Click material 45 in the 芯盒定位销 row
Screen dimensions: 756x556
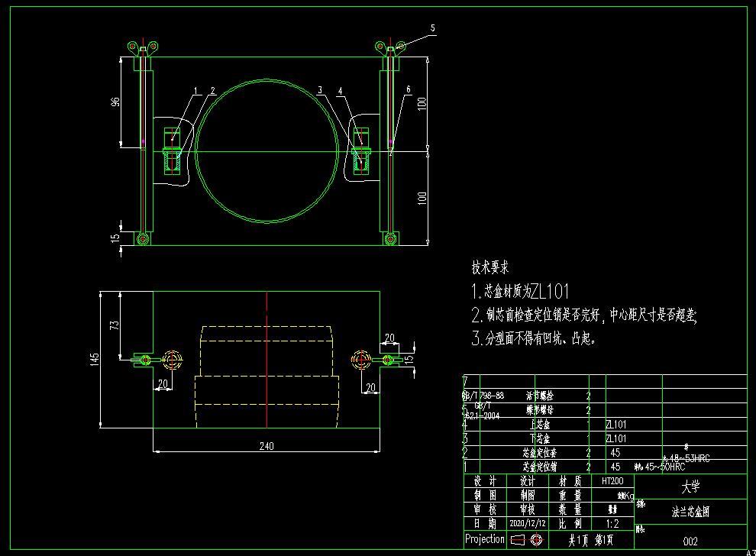coord(615,467)
